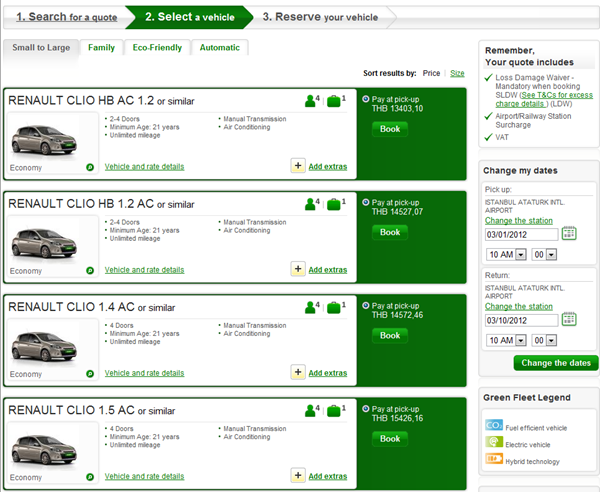Change the return station
The width and height of the screenshot is (600, 492).
519,306
